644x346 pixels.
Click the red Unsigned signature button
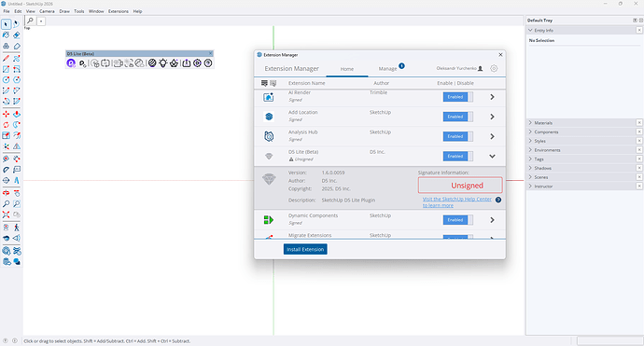(x=460, y=185)
